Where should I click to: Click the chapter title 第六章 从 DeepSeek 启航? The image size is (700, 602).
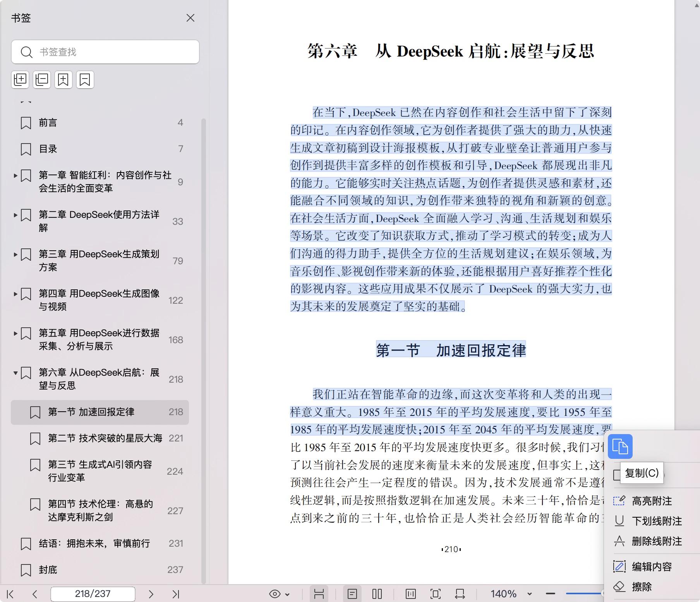click(x=451, y=51)
